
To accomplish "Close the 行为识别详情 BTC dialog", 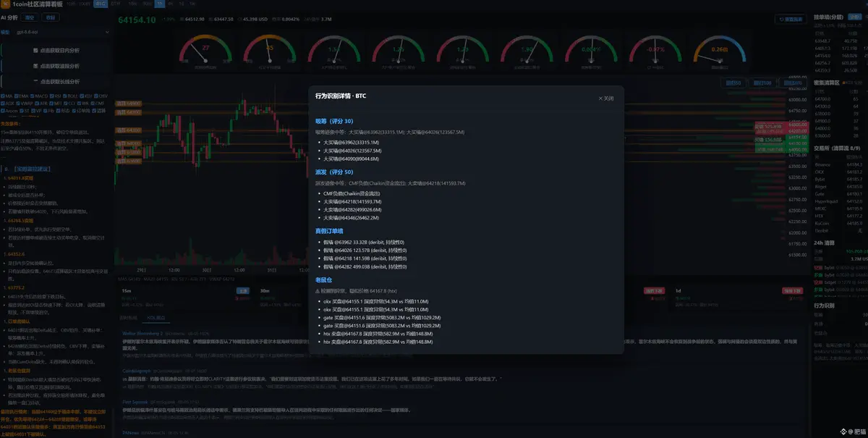I will (606, 98).
